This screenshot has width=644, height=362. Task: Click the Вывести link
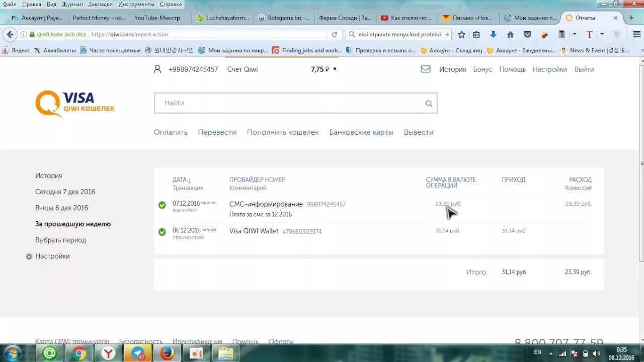(x=419, y=132)
